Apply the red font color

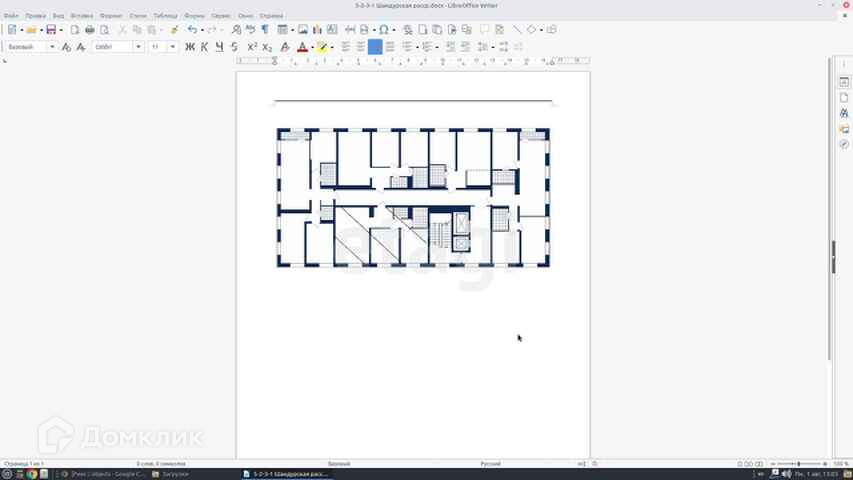tap(302, 47)
